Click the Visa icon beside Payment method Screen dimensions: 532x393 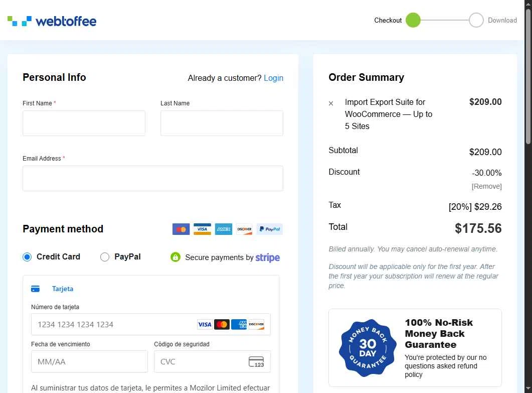[x=202, y=229]
